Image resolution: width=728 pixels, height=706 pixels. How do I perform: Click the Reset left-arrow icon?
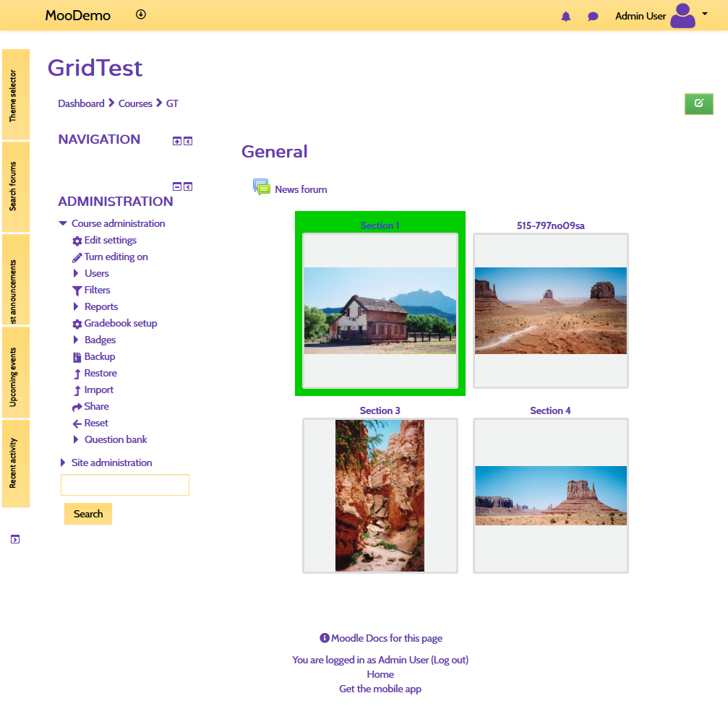77,423
